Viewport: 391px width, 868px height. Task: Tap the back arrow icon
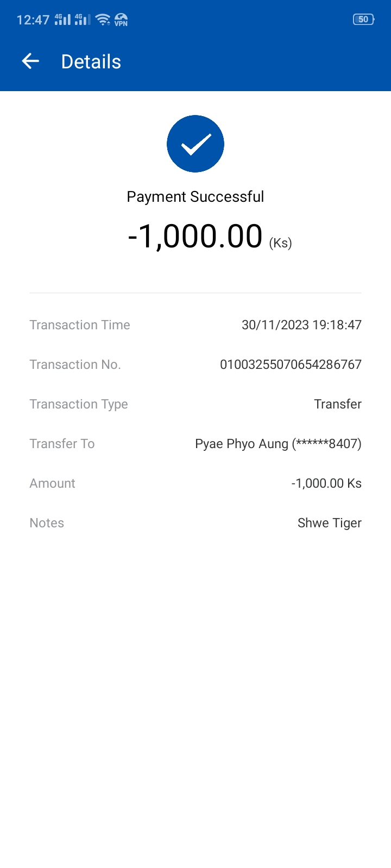click(x=30, y=61)
